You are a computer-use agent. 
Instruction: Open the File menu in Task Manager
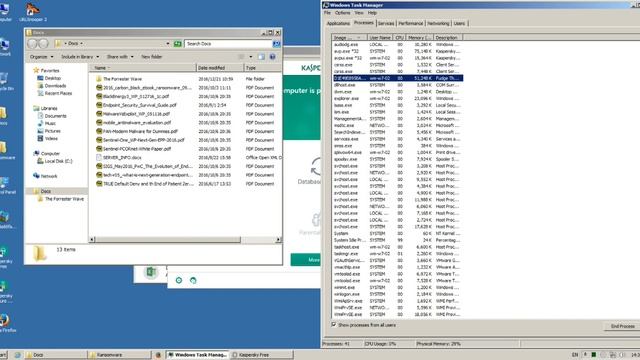point(327,13)
